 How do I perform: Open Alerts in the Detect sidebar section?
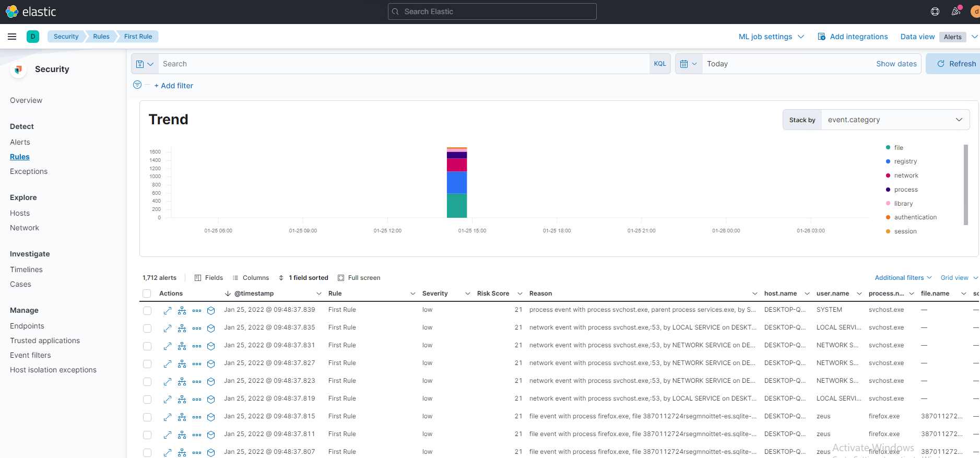click(x=20, y=142)
